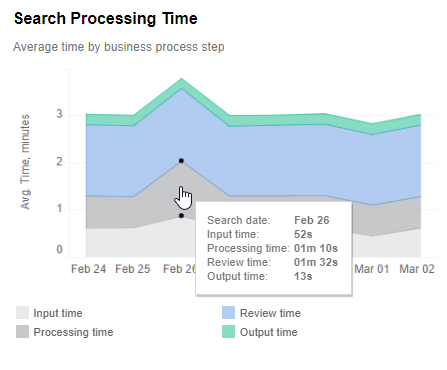
Task: Select the Feb 24 x-axis label
Action: click(88, 269)
